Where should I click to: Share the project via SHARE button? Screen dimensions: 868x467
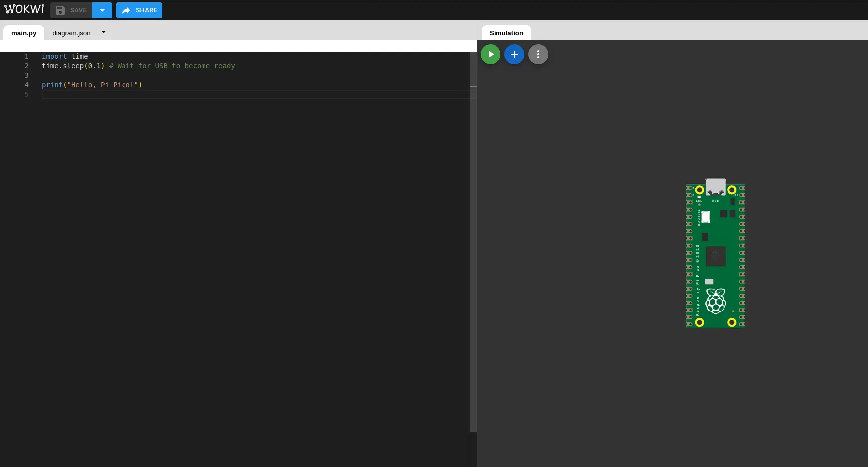point(139,10)
